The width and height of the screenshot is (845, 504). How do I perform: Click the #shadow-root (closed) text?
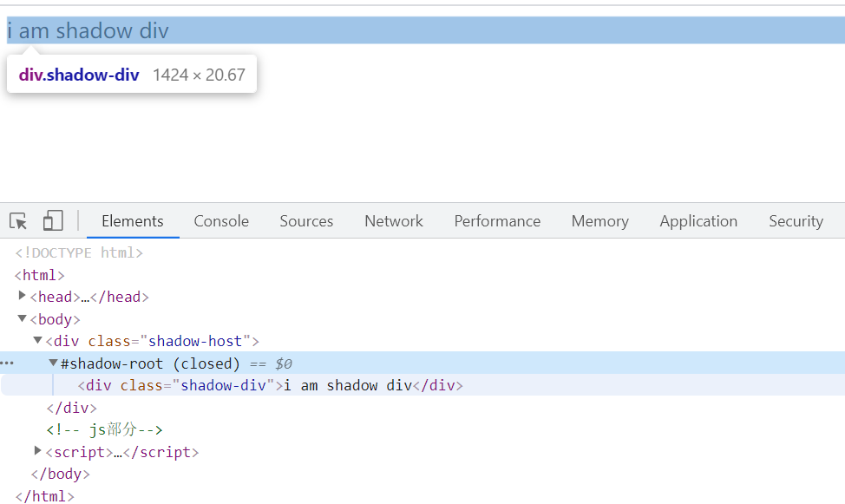(x=150, y=363)
